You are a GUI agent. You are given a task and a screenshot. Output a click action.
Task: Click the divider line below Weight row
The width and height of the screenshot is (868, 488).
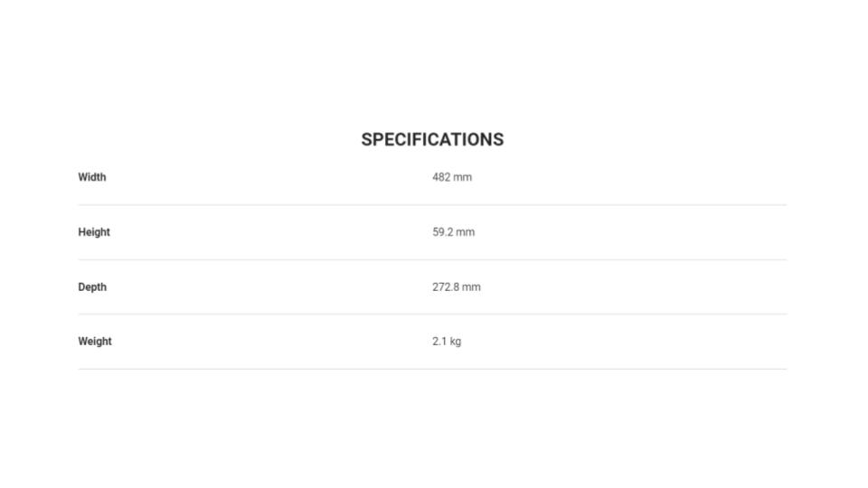coord(432,369)
